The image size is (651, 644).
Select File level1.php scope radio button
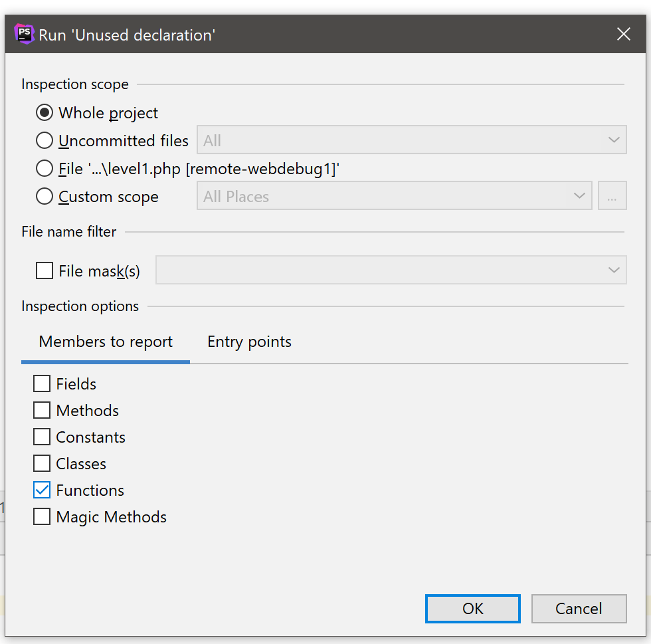click(x=45, y=169)
